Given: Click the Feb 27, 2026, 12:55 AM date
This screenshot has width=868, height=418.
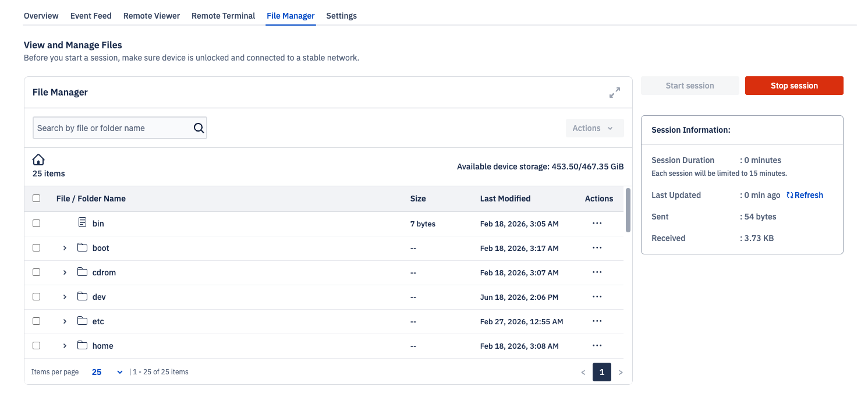Looking at the screenshot, I should 522,321.
